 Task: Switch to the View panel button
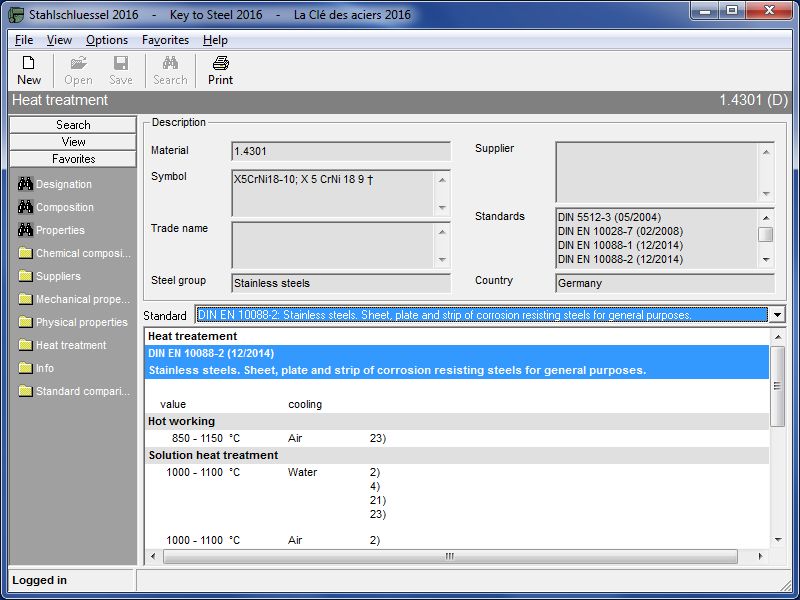(x=73, y=142)
